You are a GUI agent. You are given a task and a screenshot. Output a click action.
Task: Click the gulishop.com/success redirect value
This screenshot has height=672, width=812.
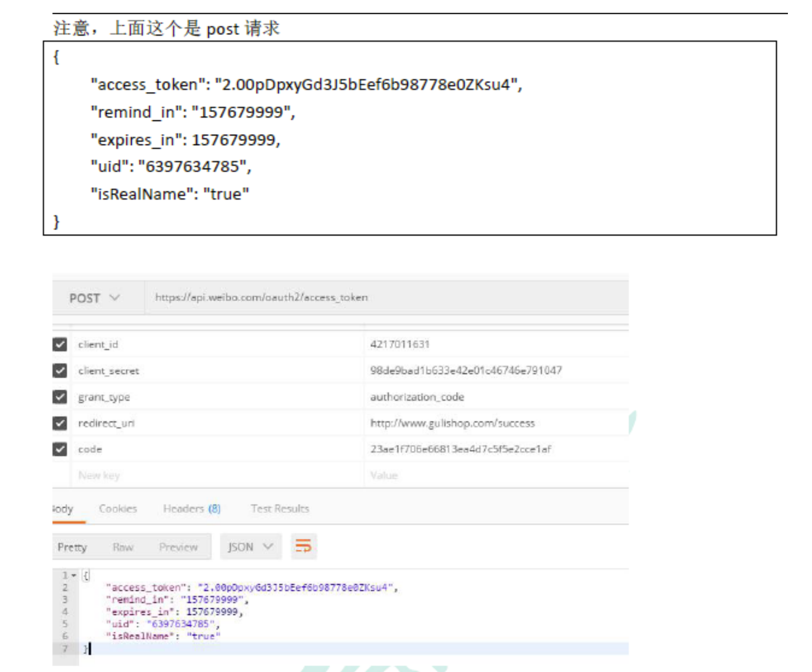point(452,423)
